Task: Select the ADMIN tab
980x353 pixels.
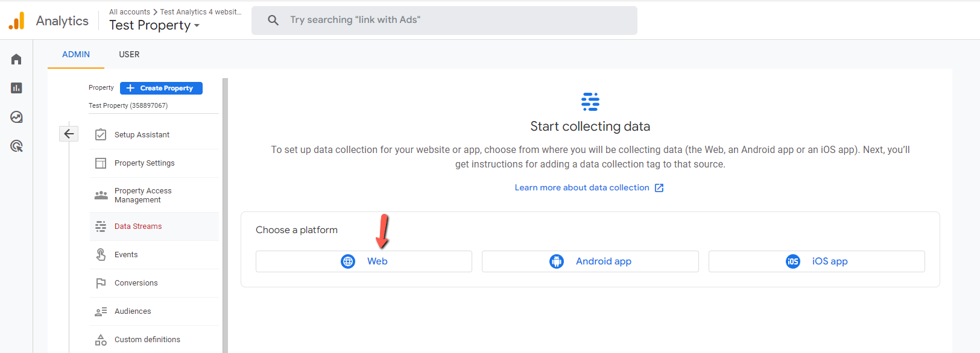Action: [x=76, y=54]
